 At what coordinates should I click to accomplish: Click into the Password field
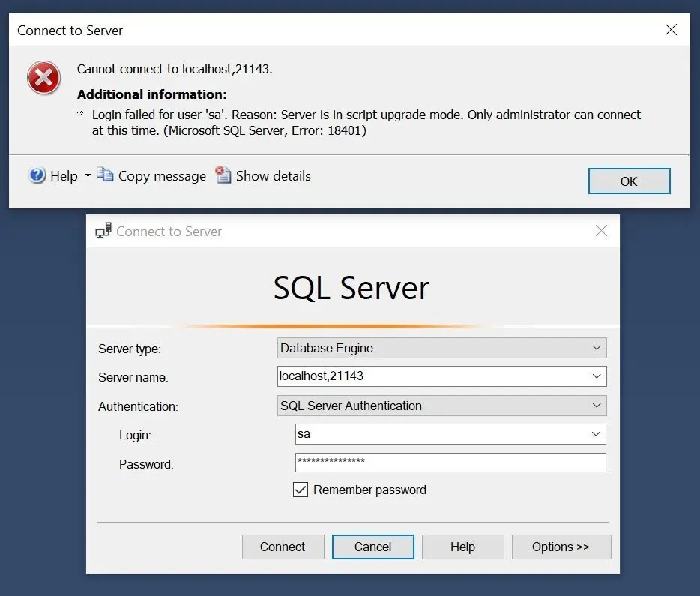click(450, 463)
